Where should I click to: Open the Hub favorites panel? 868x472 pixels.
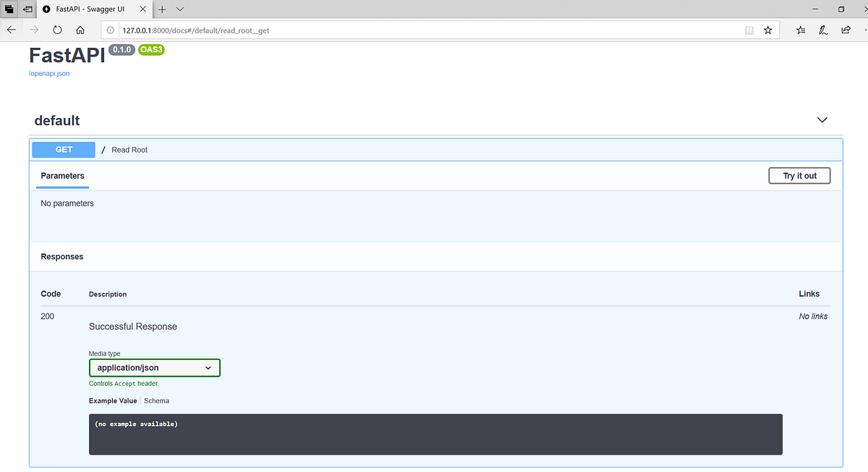pyautogui.click(x=800, y=30)
